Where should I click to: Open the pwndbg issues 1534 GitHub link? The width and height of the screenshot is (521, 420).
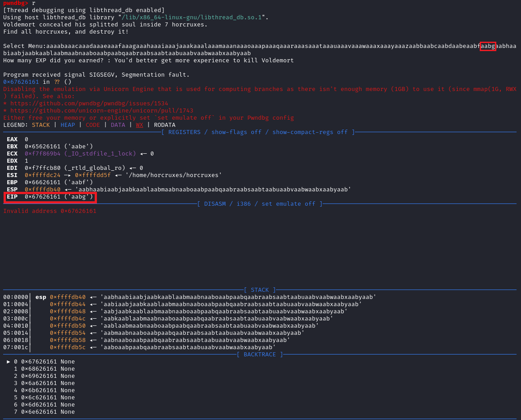coord(89,104)
